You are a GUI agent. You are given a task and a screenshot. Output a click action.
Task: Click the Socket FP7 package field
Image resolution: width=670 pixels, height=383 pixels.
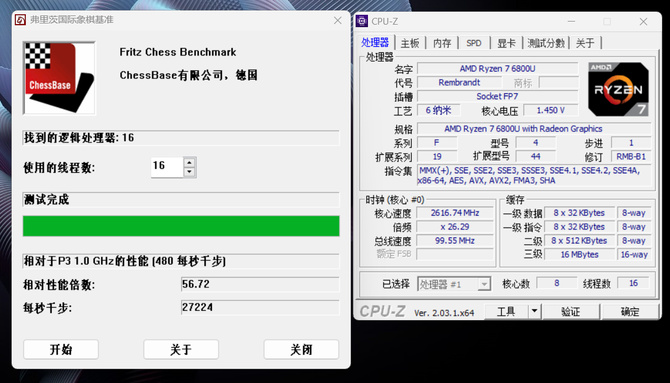497,97
